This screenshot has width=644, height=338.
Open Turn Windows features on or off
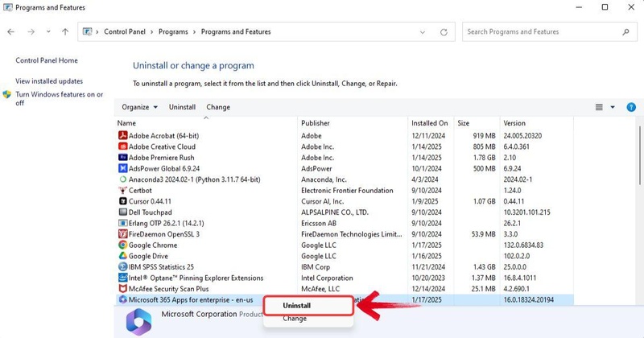pyautogui.click(x=59, y=98)
